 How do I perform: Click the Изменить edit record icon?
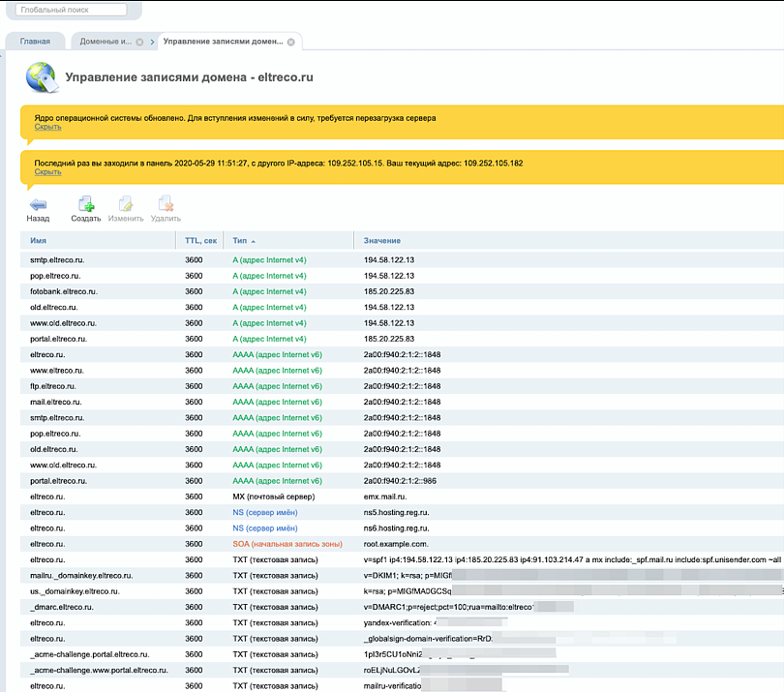126,205
